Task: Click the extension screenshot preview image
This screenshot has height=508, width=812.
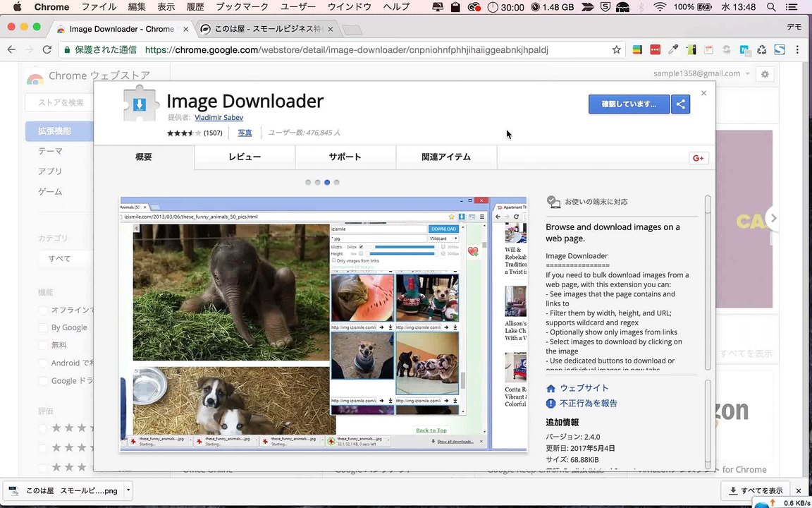Action: [x=324, y=324]
